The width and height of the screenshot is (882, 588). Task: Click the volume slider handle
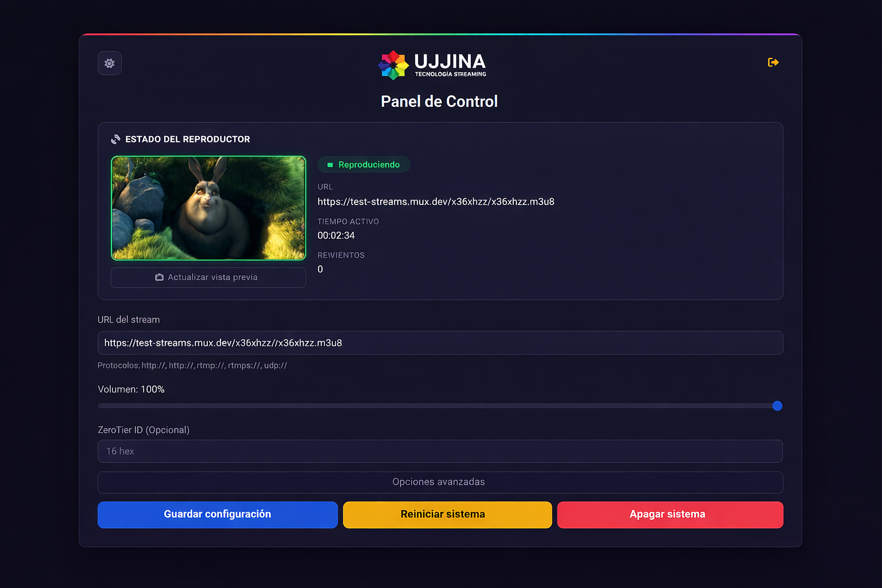click(777, 406)
